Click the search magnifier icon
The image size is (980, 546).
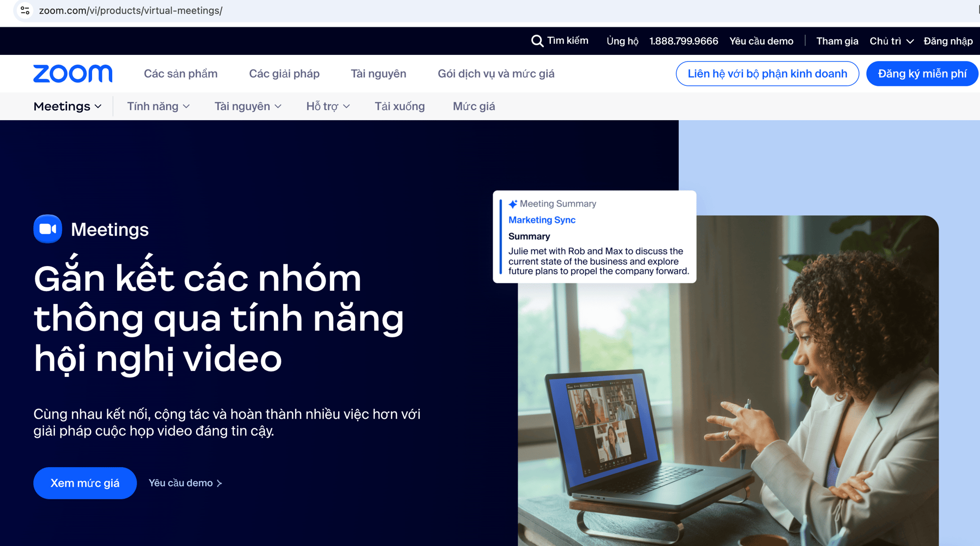(x=537, y=41)
